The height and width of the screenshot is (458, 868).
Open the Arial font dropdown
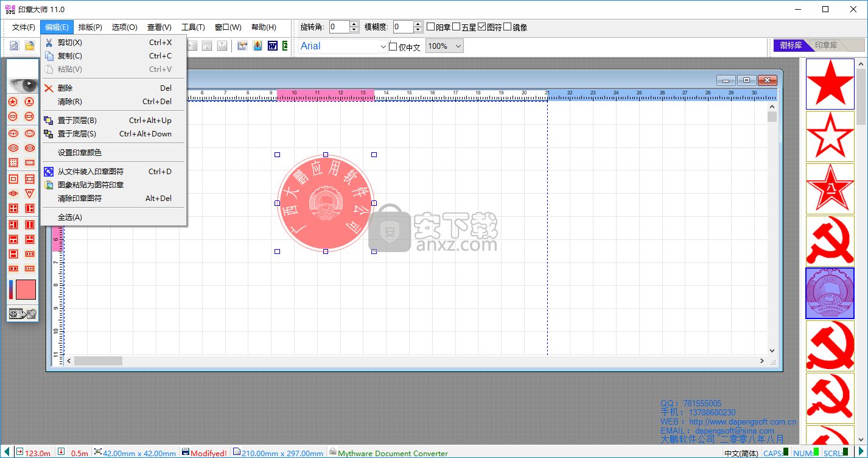pos(383,46)
